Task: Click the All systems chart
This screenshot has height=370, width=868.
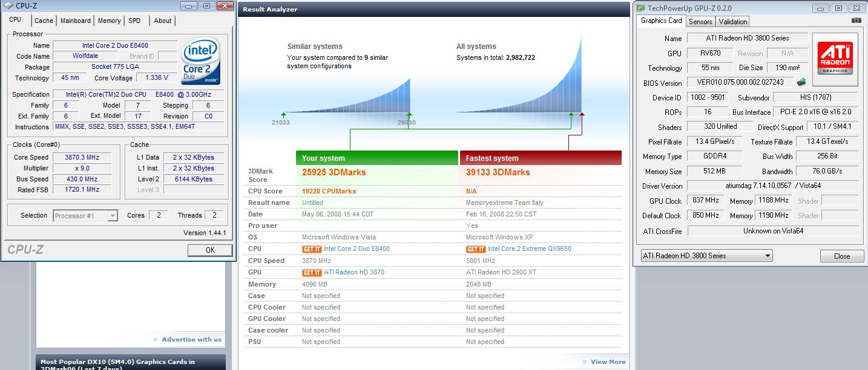Action: point(518,73)
